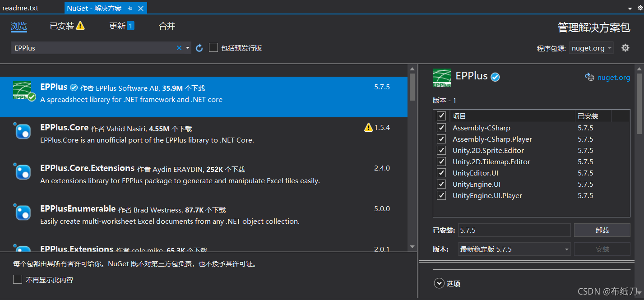The height and width of the screenshot is (300, 644).
Task: Click details pane scroll down arrow
Action: coord(639,292)
